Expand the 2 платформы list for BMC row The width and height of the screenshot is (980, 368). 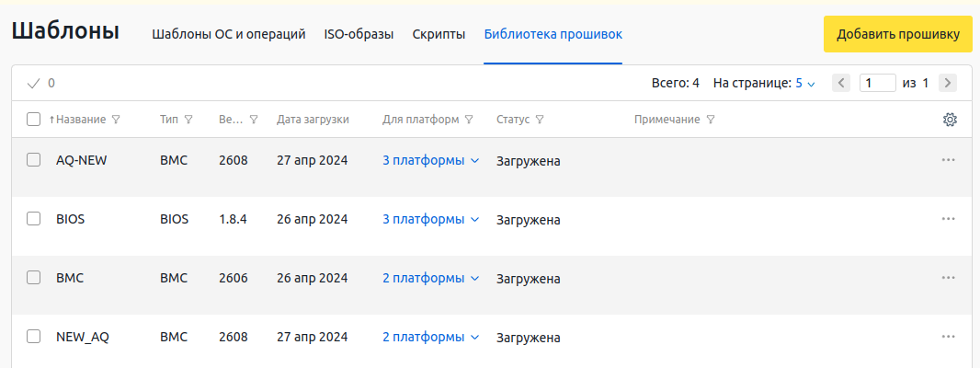(430, 279)
